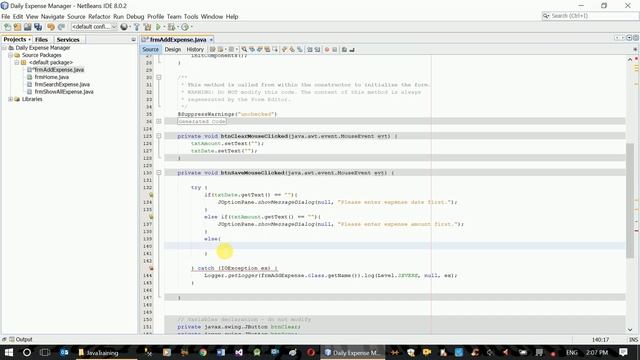Click the New File toolbar icon

[7, 27]
